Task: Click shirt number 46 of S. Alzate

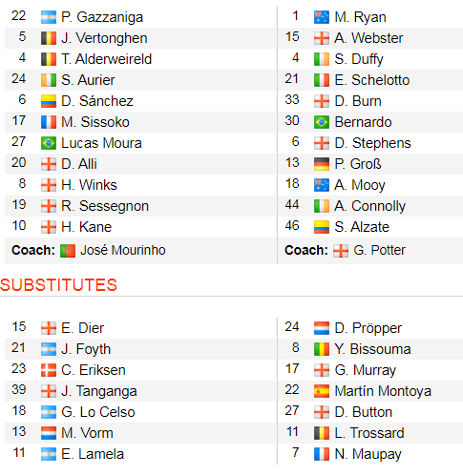Action: coord(292,226)
